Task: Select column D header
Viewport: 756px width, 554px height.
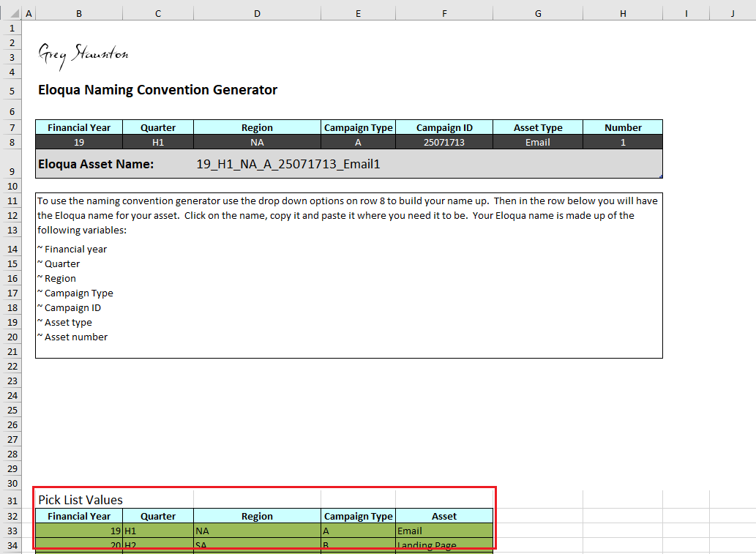Action: coord(257,13)
